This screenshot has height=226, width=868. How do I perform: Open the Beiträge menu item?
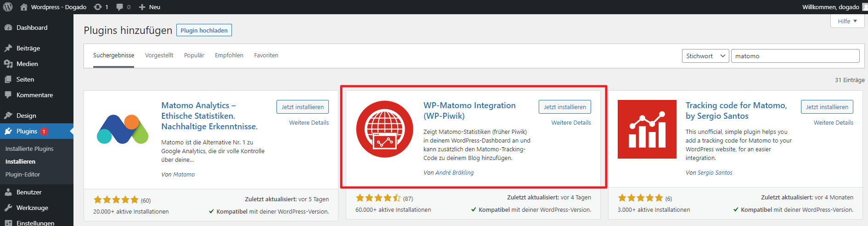pos(37,48)
